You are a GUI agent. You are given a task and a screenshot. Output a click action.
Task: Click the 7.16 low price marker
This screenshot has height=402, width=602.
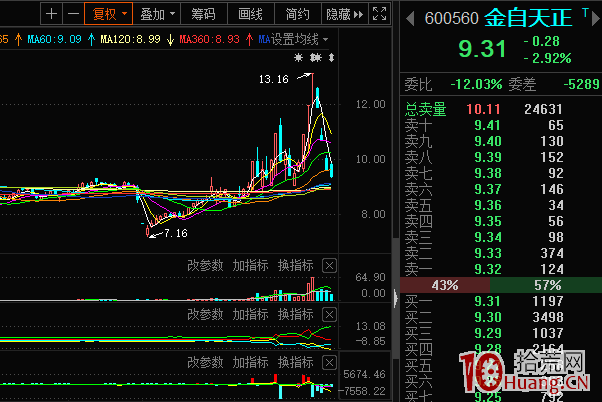[176, 233]
